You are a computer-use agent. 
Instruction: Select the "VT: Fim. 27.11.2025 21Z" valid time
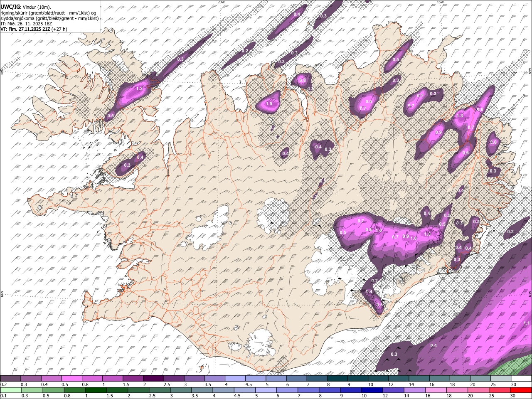(25, 29)
